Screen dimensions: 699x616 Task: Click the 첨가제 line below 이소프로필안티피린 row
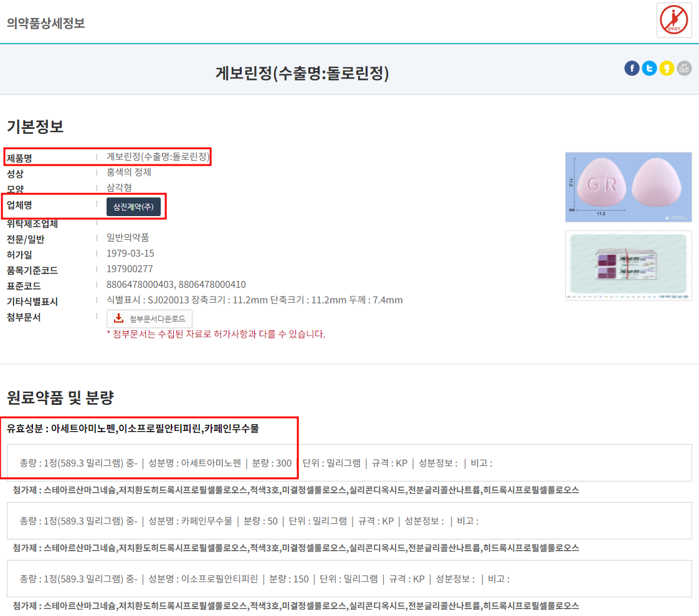click(295, 606)
